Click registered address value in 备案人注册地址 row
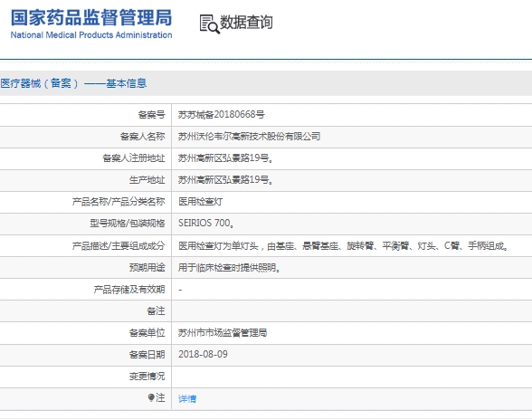532x420 pixels. pos(225,158)
